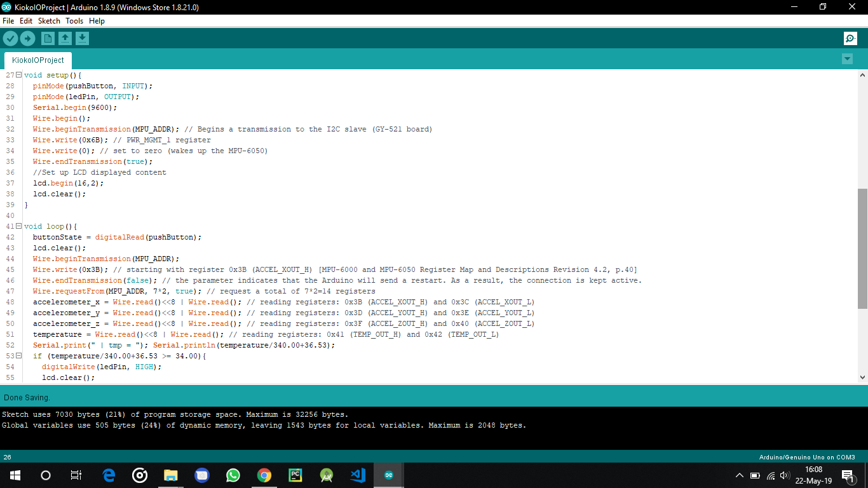Create a new sketch from the toolbar
This screenshot has width=868, height=488.
[48, 39]
